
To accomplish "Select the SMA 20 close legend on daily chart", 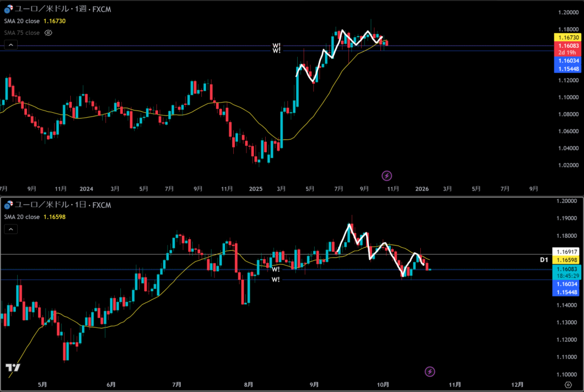I will pos(22,217).
